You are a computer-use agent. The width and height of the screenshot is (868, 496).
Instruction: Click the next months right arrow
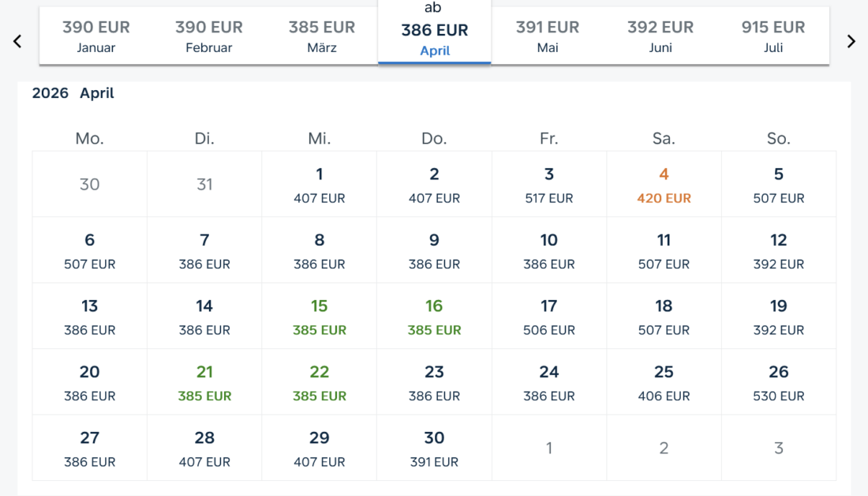(851, 41)
